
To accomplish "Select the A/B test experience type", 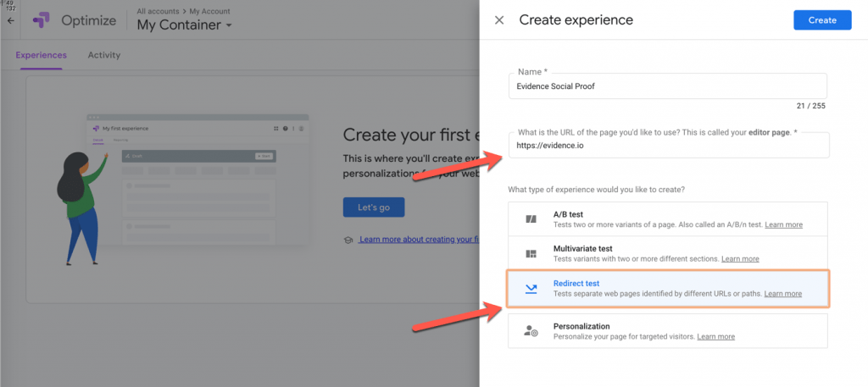I will coord(668,219).
